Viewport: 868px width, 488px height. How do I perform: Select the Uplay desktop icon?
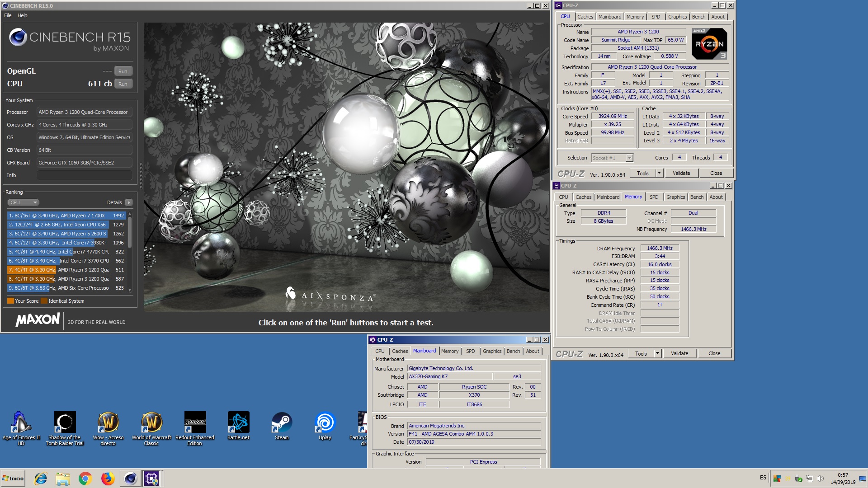325,426
